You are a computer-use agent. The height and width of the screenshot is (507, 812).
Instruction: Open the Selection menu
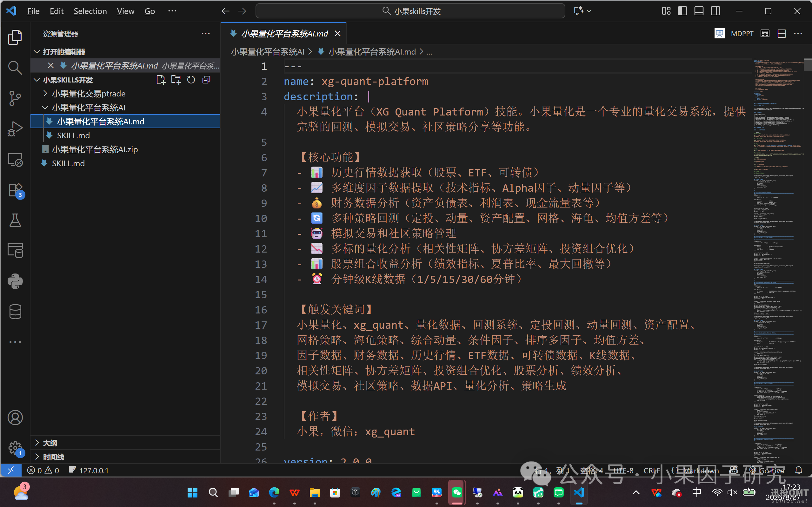pyautogui.click(x=90, y=11)
